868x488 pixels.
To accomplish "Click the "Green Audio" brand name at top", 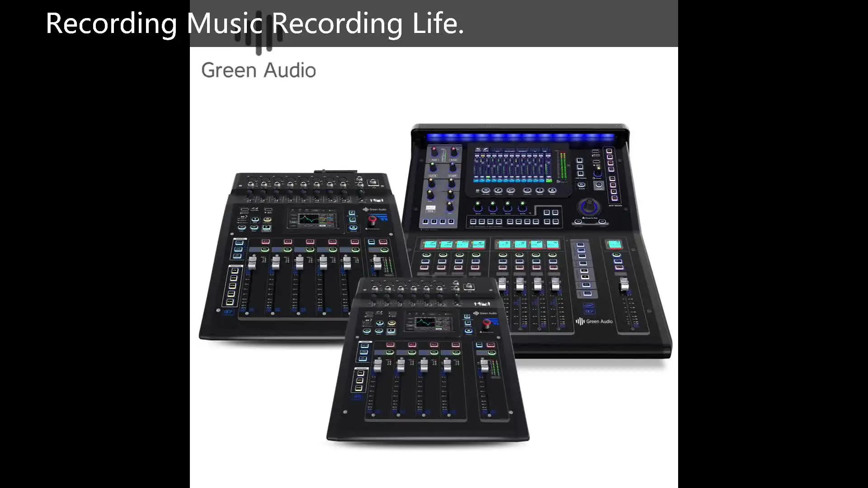I will pos(259,70).
